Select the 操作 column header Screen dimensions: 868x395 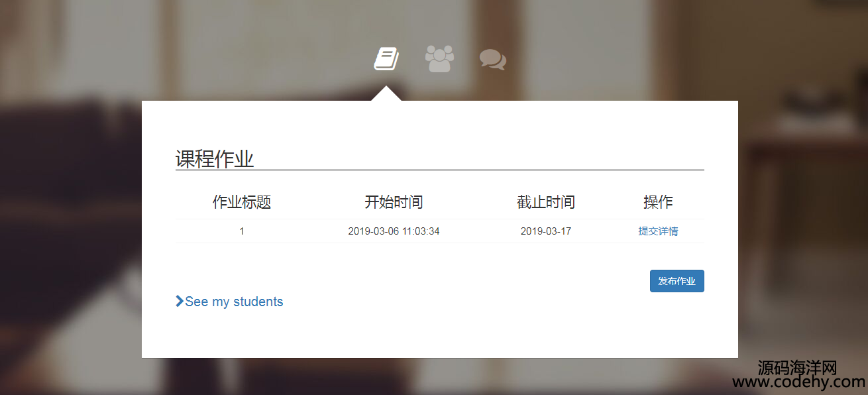pos(658,202)
